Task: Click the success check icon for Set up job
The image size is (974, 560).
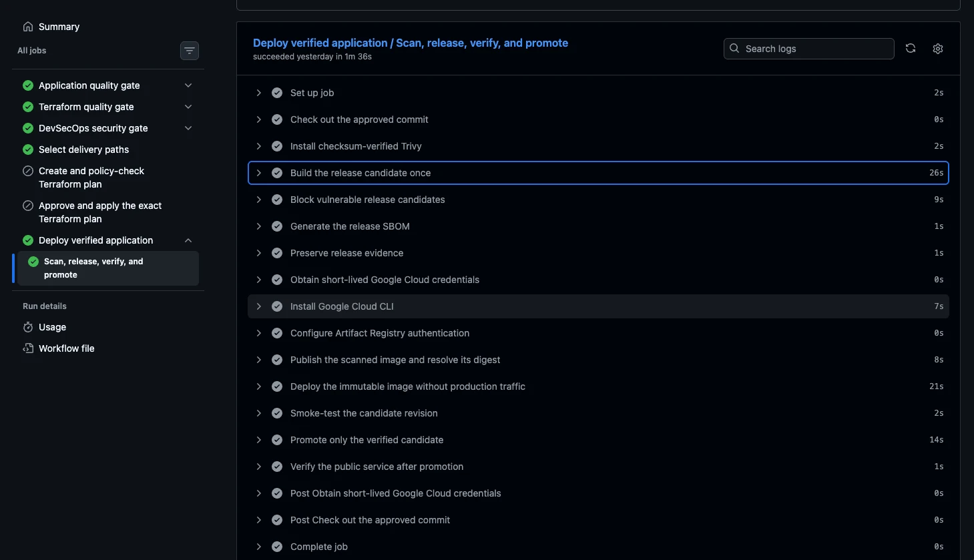Action: pos(277,93)
